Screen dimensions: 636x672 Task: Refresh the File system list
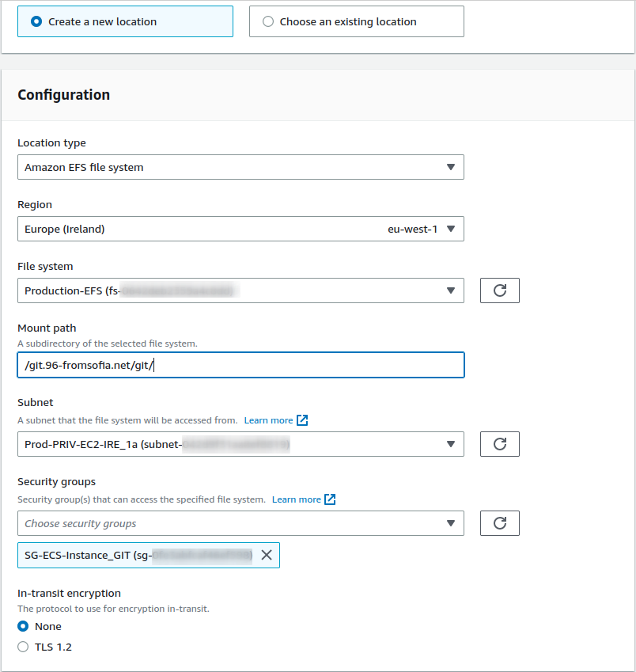[499, 290]
